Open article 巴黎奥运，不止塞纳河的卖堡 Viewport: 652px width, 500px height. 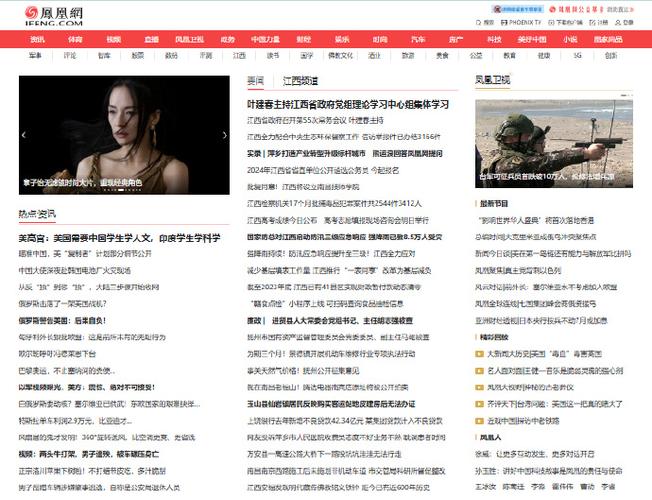(67, 371)
